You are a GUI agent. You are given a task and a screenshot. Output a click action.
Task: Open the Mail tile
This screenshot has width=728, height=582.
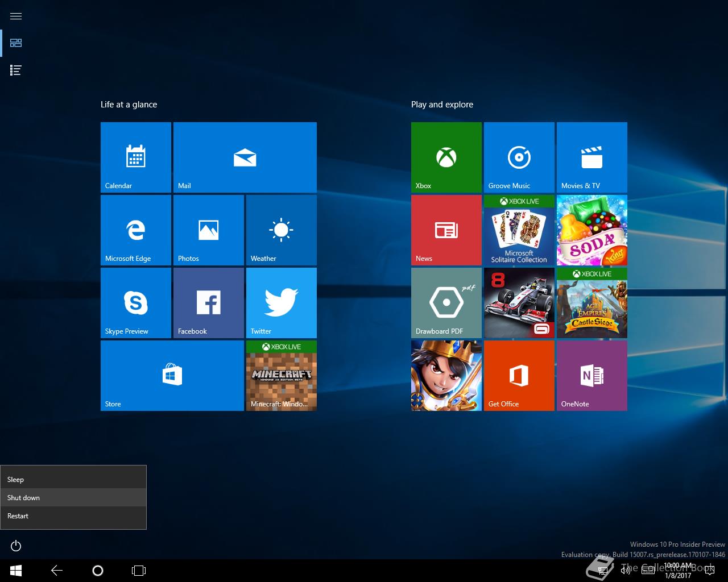click(245, 157)
